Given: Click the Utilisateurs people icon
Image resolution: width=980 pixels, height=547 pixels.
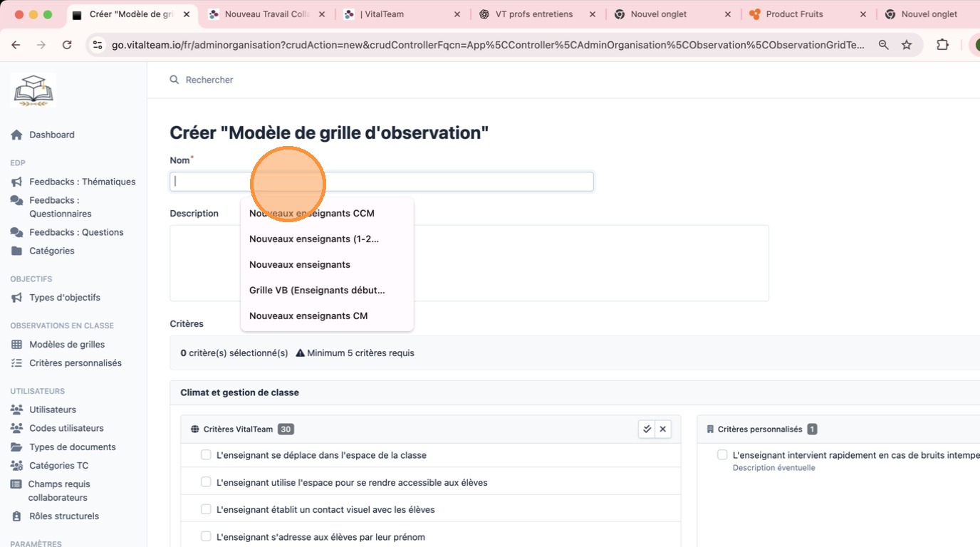Looking at the screenshot, I should [x=16, y=410].
